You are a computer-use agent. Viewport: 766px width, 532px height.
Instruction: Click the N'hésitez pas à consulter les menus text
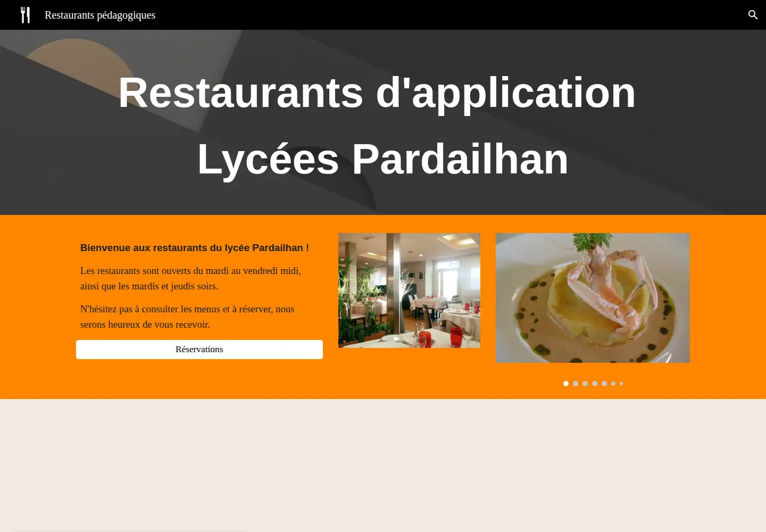tap(187, 317)
